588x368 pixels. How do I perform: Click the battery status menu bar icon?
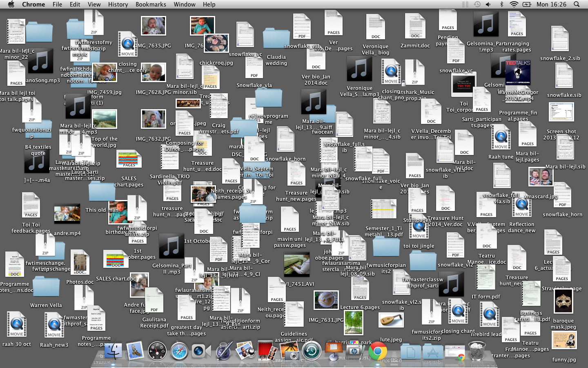pyautogui.click(x=527, y=4)
